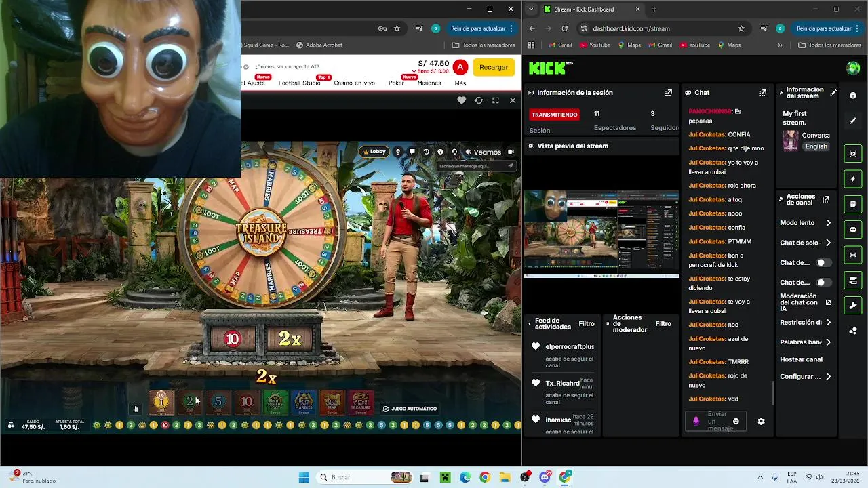The width and height of the screenshot is (868, 488).
Task: Open the Kick sidebar wrench icon
Action: point(853,306)
